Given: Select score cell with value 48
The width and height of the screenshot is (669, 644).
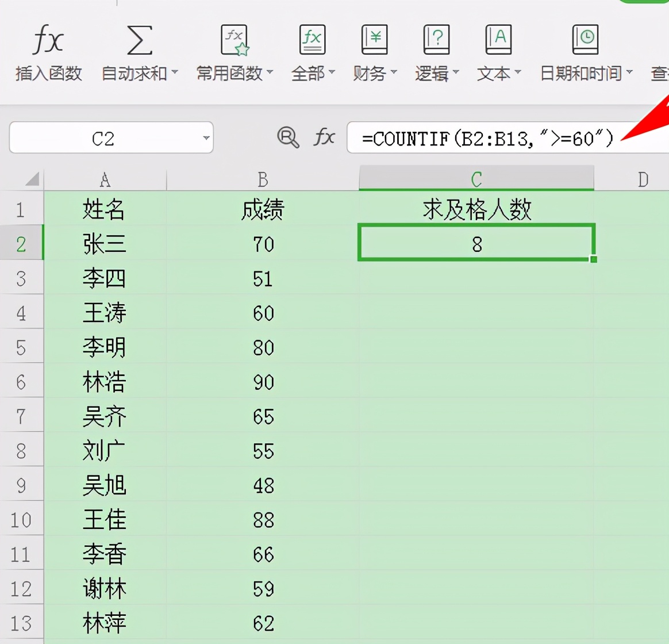Looking at the screenshot, I should 263,485.
